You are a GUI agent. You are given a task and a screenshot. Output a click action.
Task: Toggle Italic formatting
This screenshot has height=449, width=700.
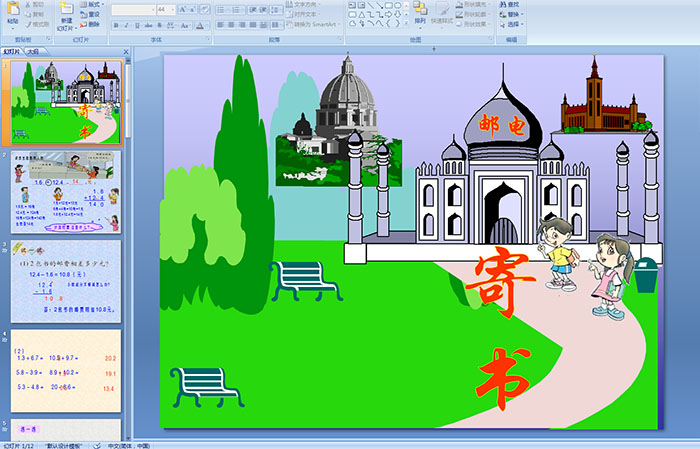[x=126, y=25]
